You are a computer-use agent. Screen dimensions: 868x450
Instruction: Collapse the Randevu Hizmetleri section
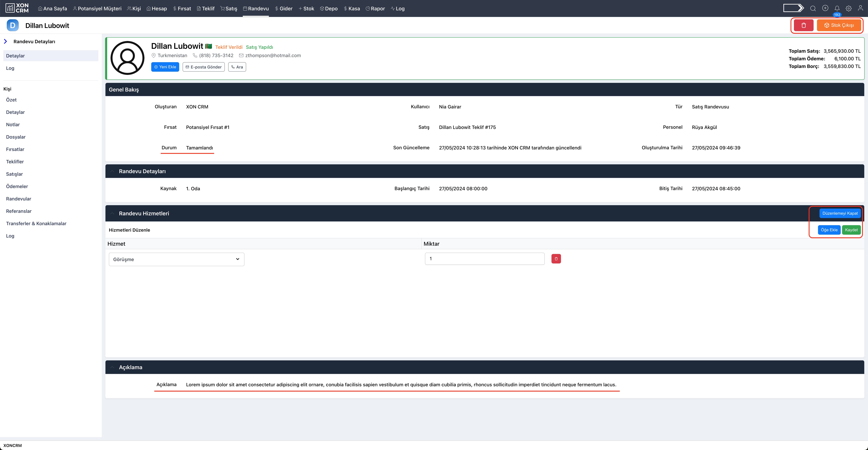click(x=112, y=213)
